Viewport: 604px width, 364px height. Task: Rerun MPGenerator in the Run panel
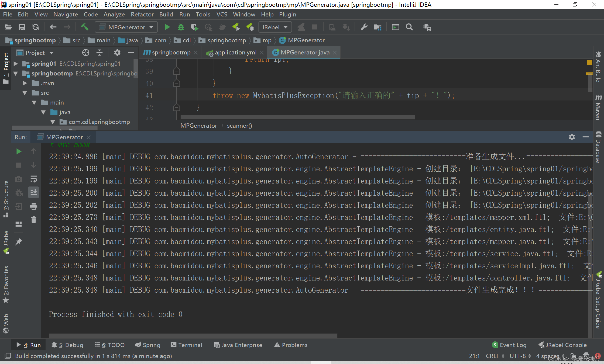pyautogui.click(x=19, y=151)
